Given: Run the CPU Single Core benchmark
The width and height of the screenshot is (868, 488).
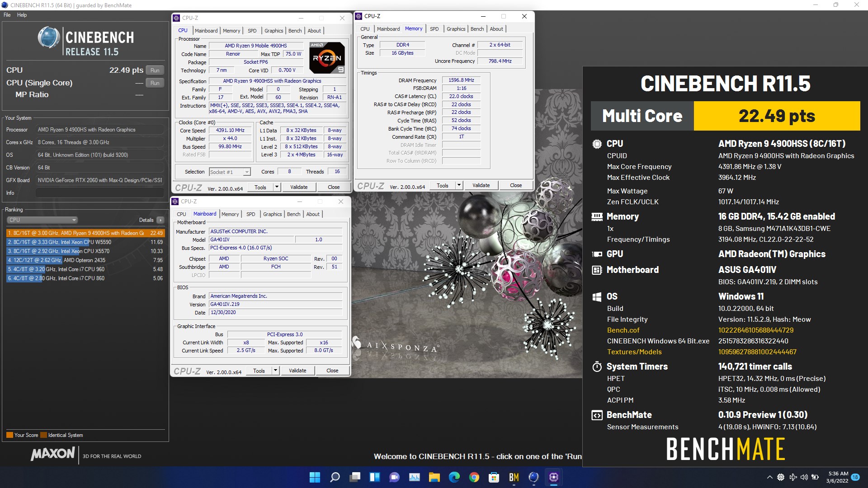Looking at the screenshot, I should click(x=155, y=83).
